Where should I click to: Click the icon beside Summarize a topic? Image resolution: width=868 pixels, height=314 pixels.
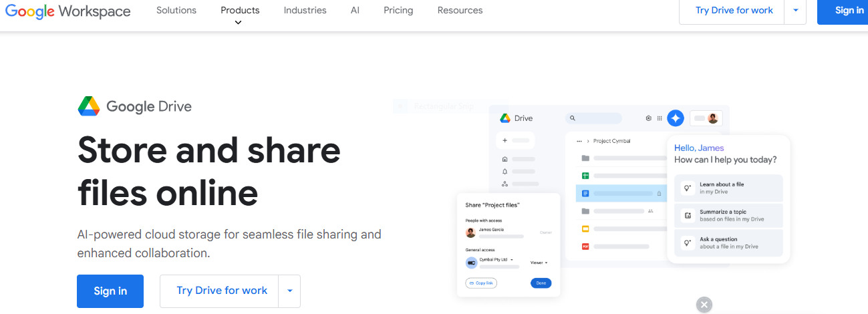687,215
